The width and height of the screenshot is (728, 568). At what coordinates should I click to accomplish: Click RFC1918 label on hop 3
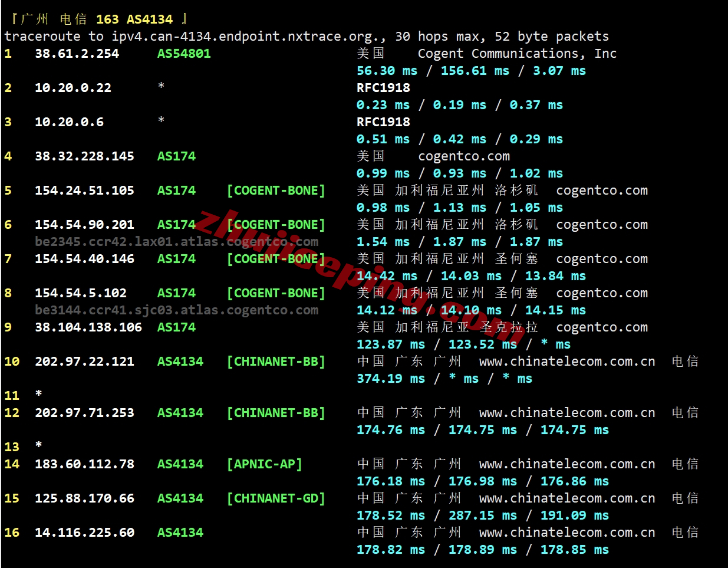pos(383,122)
